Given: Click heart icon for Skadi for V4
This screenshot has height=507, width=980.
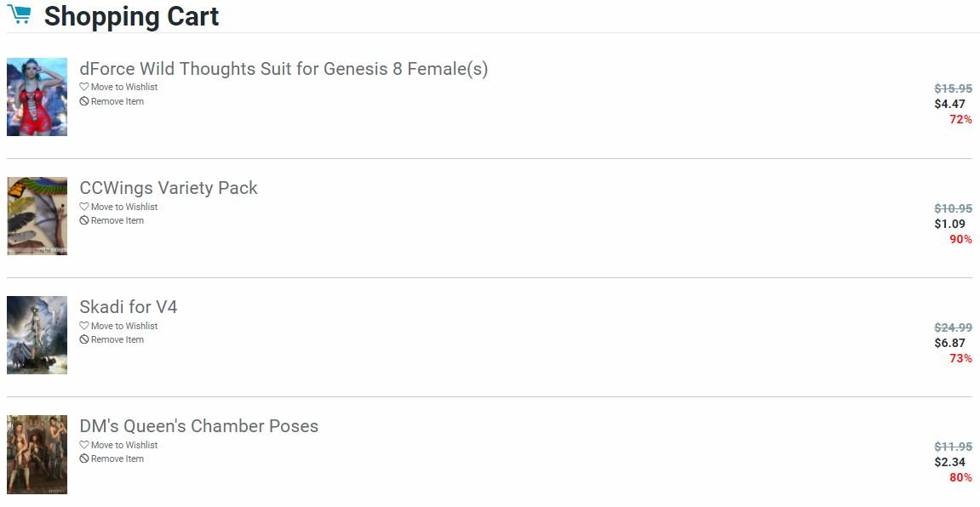Looking at the screenshot, I should pos(84,326).
